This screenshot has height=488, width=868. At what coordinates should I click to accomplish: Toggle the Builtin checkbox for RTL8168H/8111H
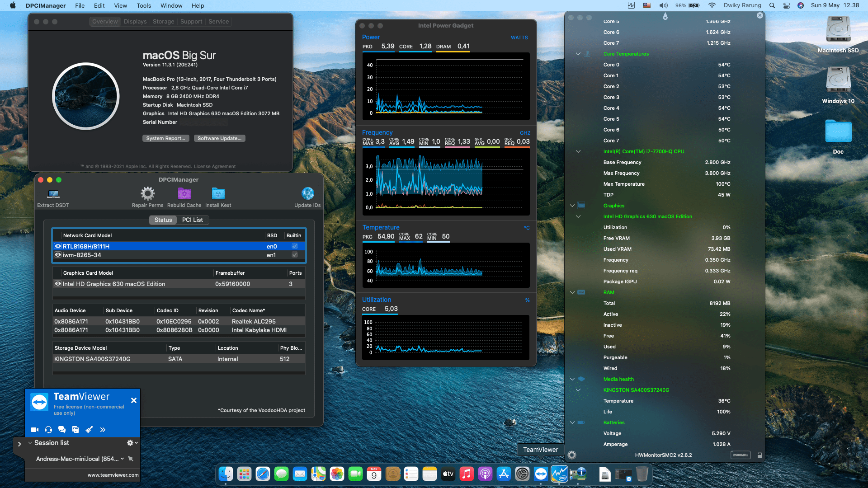(x=295, y=246)
